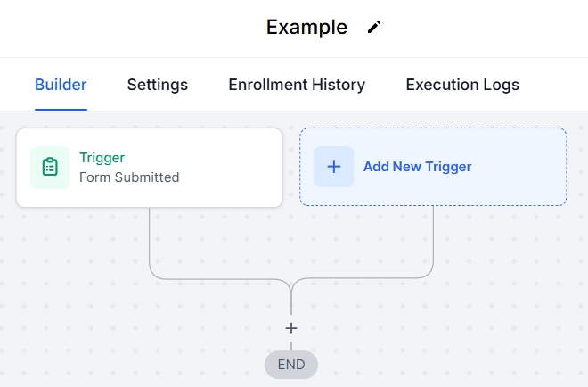Viewport: 588px width, 387px height.
Task: Open the Settings tab
Action: [x=158, y=85]
